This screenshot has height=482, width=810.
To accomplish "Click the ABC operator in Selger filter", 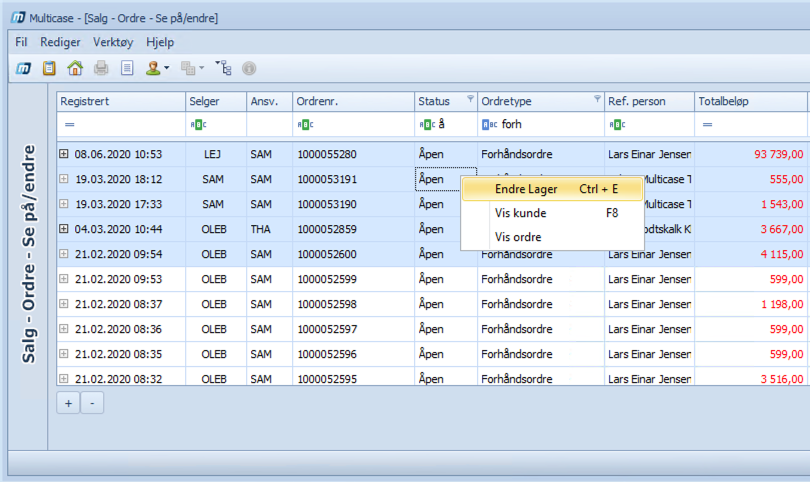I will (x=198, y=125).
